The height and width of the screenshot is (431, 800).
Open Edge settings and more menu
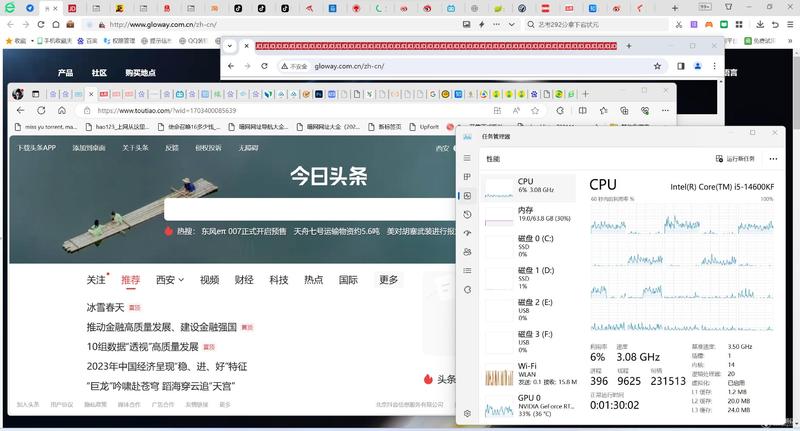click(665, 111)
